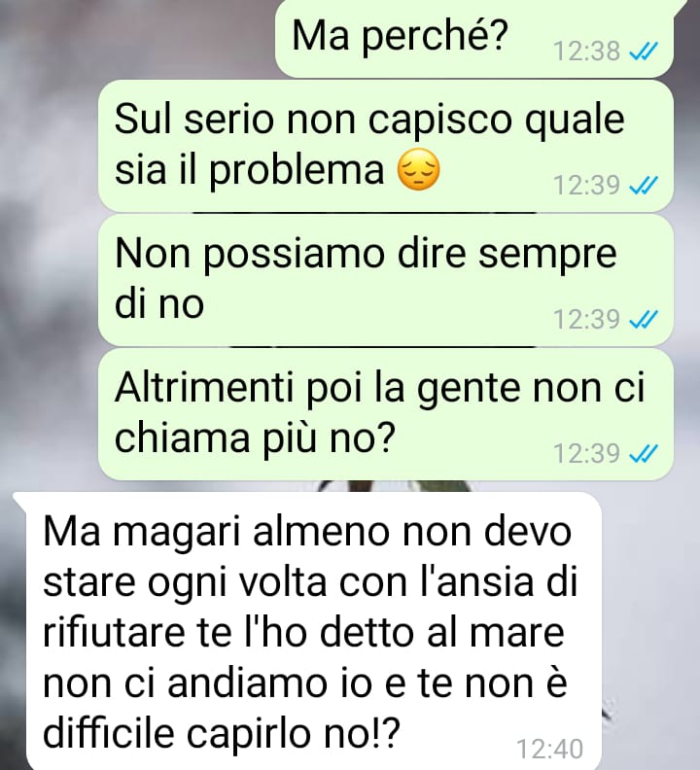Tap the blue read ticks on 'Ma perché?'
The image size is (700, 770).
644,51
